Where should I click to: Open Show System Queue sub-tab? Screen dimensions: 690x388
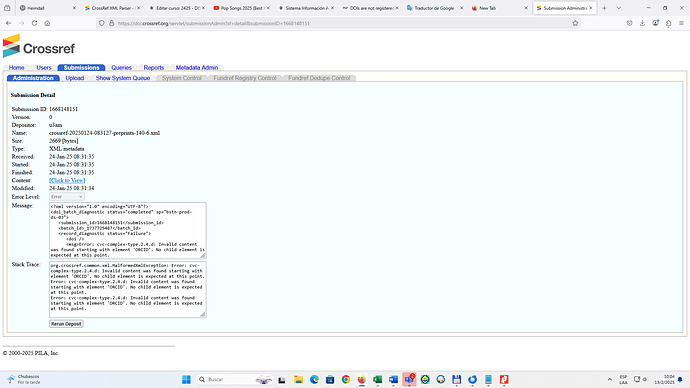(123, 78)
